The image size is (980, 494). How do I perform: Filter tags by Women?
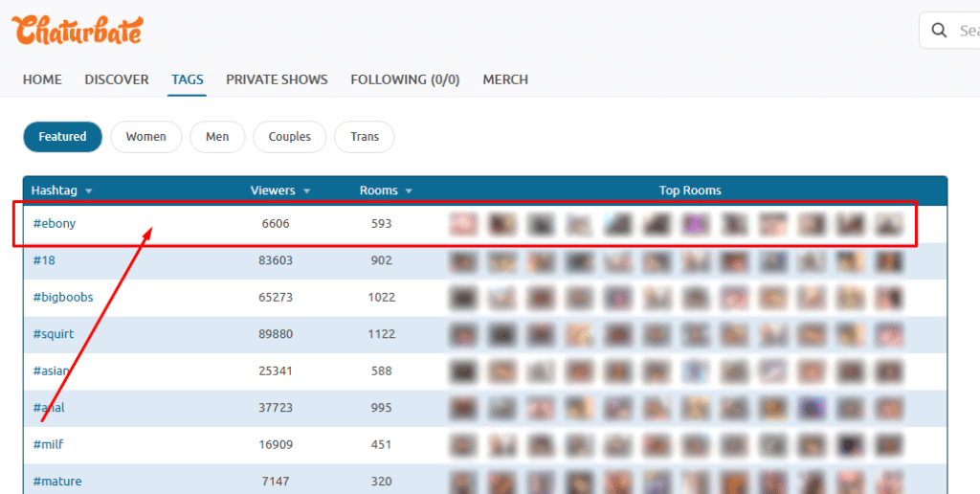point(146,136)
